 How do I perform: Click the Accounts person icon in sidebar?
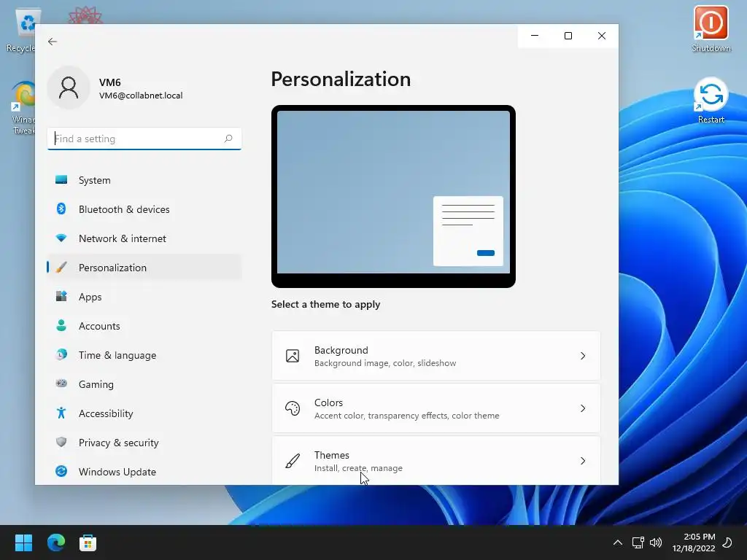[x=61, y=325]
